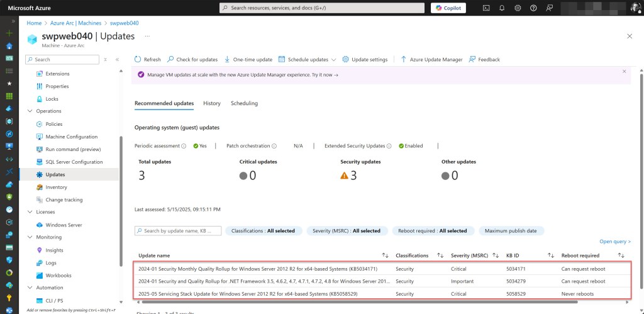Open Update settings

365,60
